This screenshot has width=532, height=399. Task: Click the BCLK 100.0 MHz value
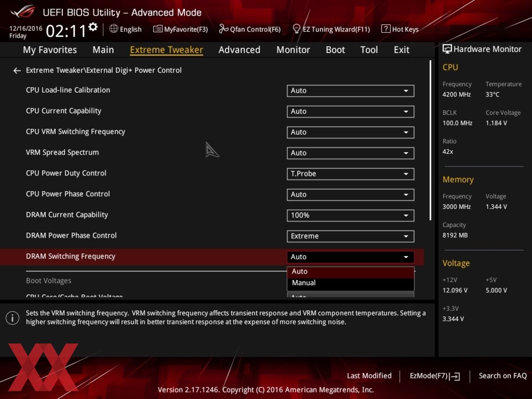[457, 123]
